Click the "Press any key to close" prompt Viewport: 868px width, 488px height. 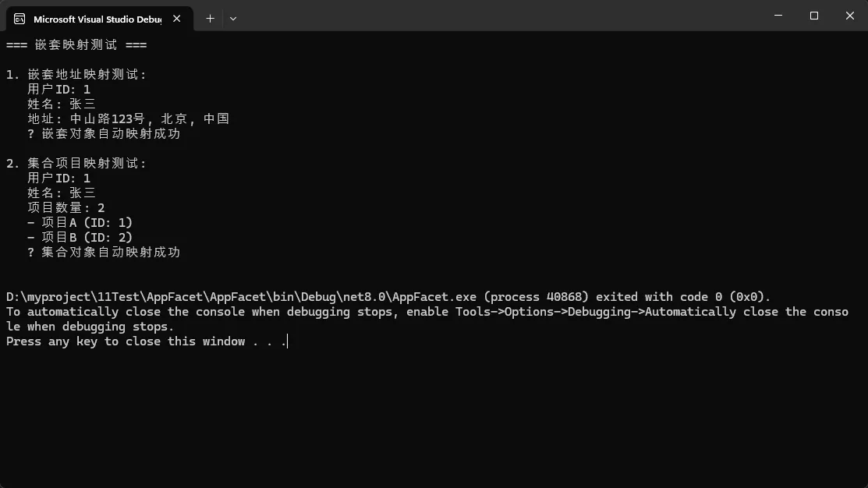point(146,341)
